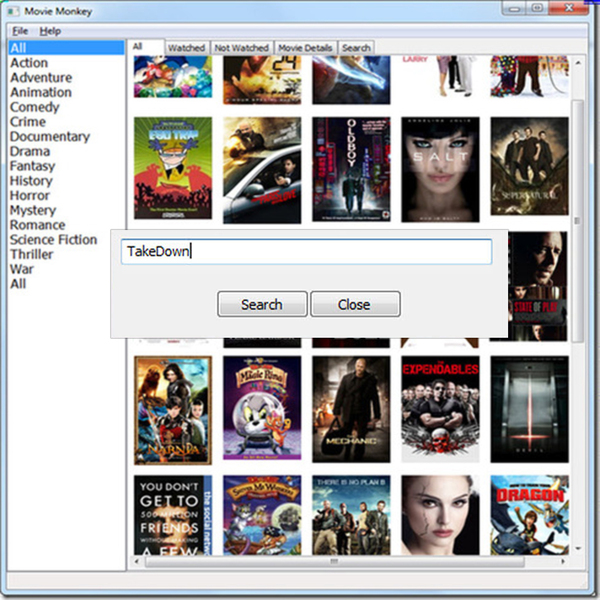Click the TakeDown search text field
Screen dimensions: 600x600
click(x=307, y=252)
